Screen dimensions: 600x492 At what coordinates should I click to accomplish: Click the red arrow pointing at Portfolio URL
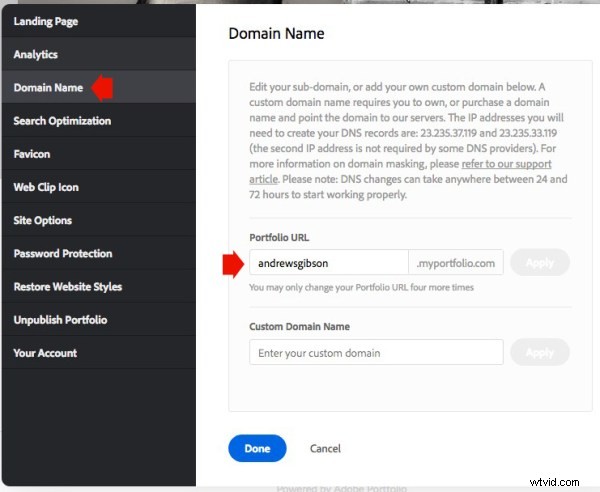point(232,264)
